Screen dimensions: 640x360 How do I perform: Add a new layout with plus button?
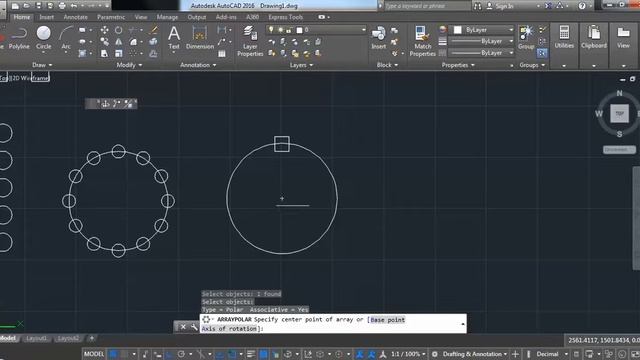(x=92, y=338)
